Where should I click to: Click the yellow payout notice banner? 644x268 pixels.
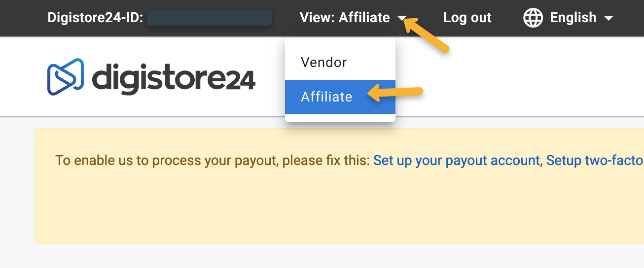point(339,186)
